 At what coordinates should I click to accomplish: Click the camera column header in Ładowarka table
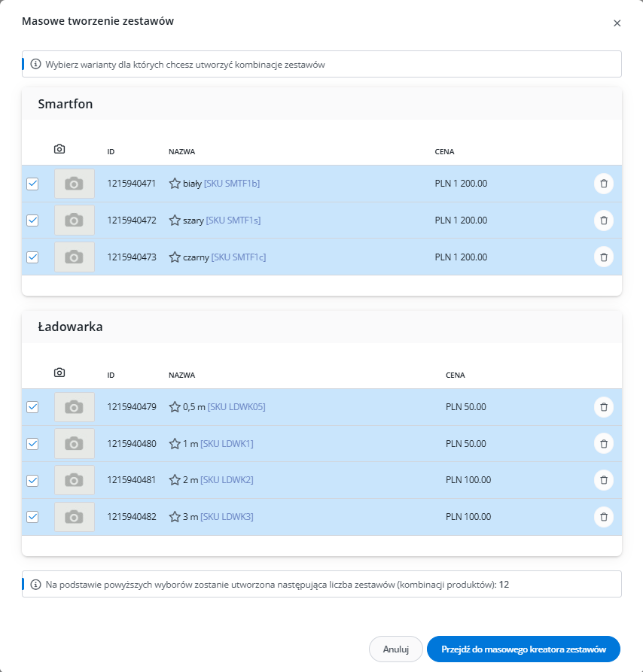(59, 372)
